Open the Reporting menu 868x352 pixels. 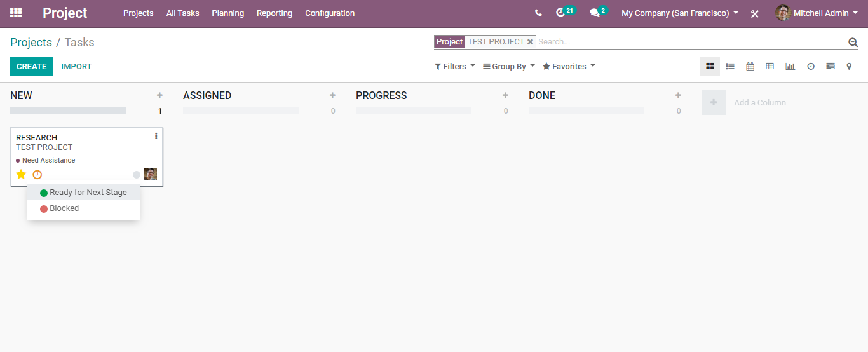(275, 13)
